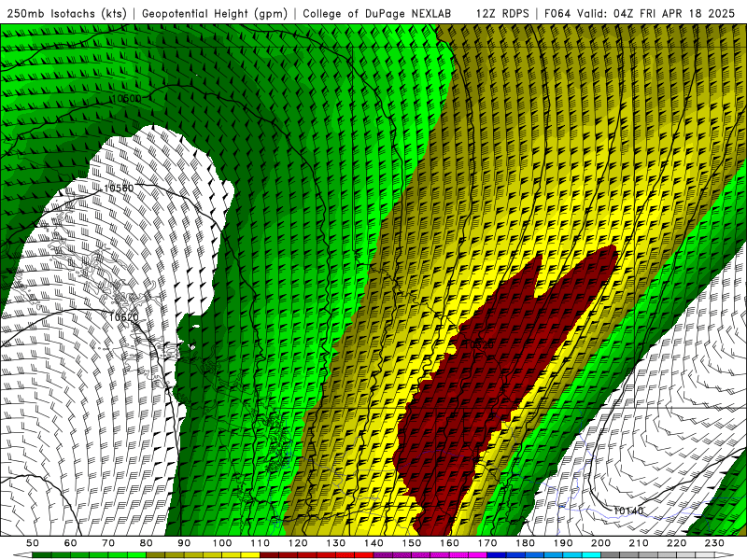Pick the dark gray swatch starting at 200 knots
Viewport: 747px width, 560px height.
click(x=611, y=554)
